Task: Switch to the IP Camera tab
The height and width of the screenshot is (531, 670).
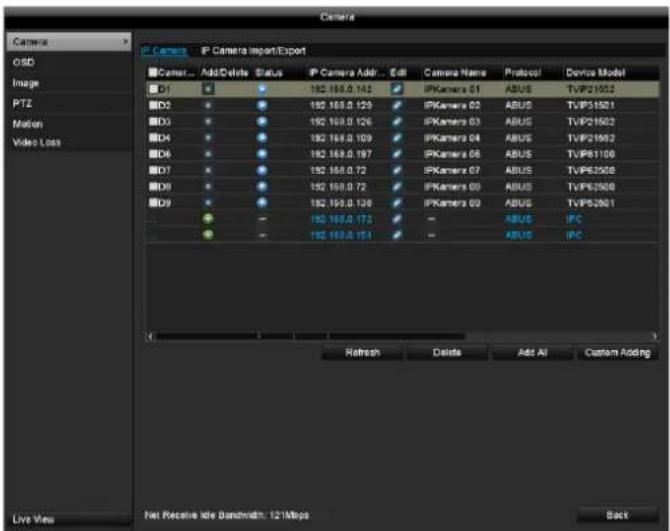Action: point(164,51)
